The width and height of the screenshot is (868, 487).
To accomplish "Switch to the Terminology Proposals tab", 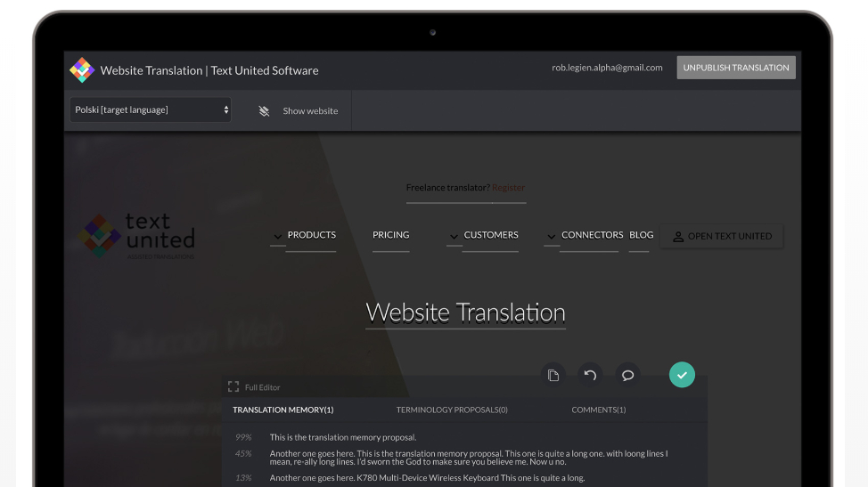I will coord(452,410).
